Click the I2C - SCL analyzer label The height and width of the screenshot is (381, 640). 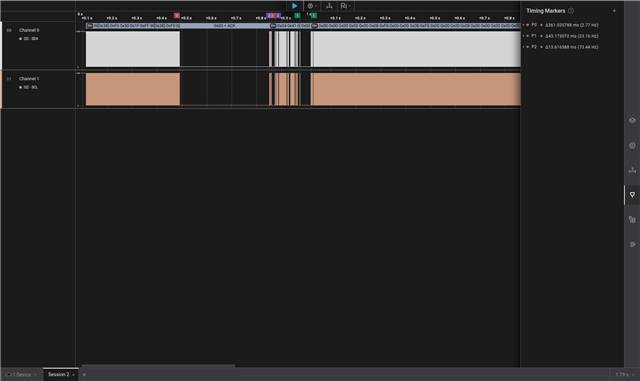point(30,87)
